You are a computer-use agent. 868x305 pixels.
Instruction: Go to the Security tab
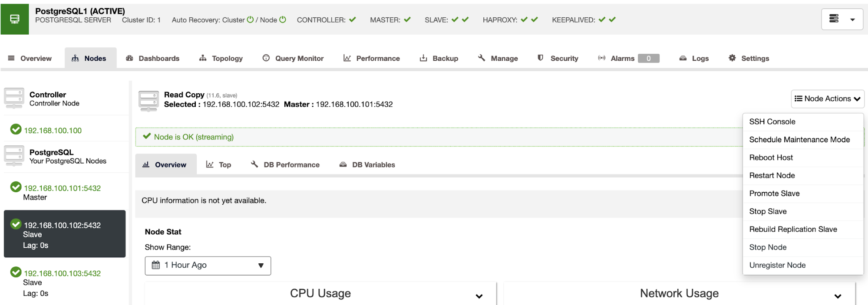(558, 58)
